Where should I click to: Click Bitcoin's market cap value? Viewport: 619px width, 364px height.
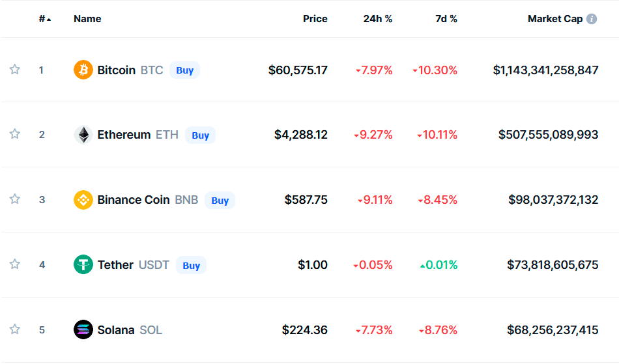coord(545,70)
